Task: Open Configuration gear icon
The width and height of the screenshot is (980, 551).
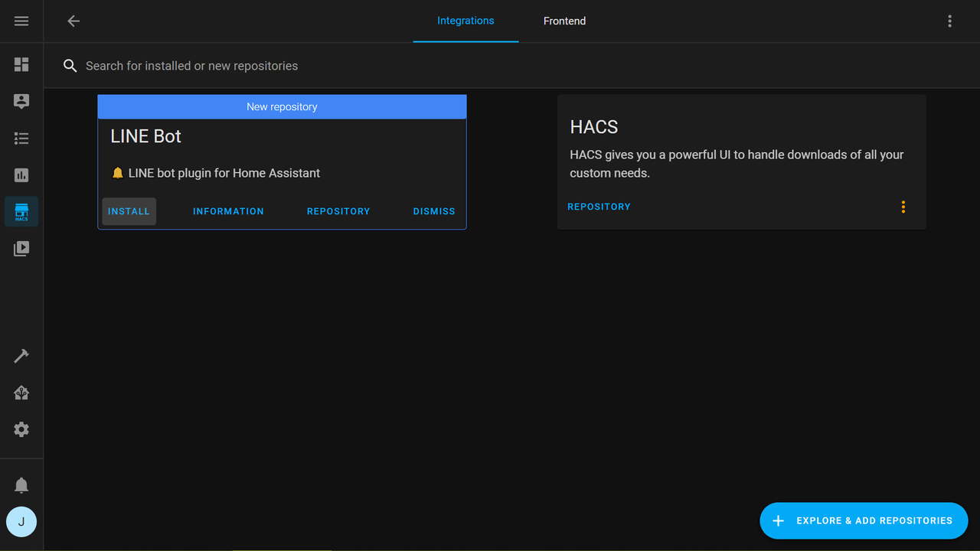Action: coord(21,429)
